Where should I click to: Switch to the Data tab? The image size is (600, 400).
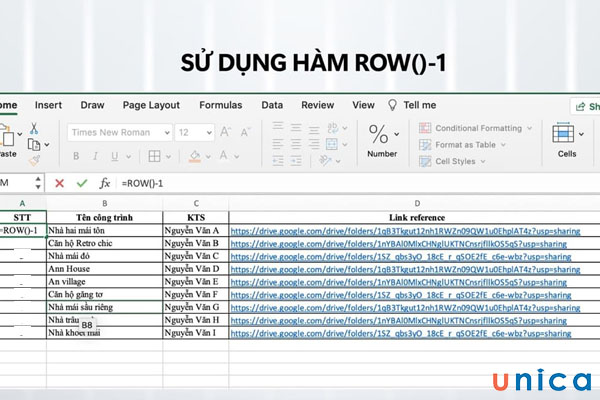(x=272, y=105)
